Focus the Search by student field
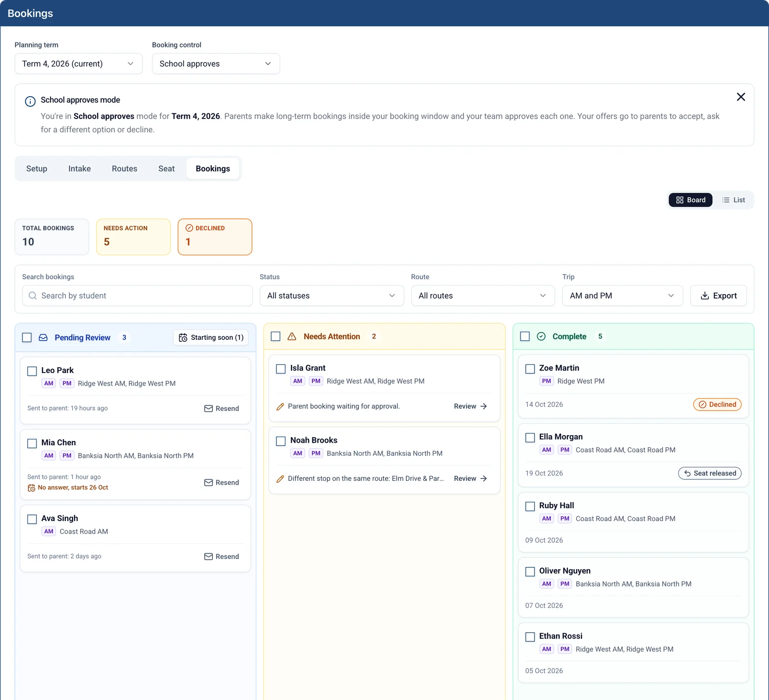 (137, 296)
